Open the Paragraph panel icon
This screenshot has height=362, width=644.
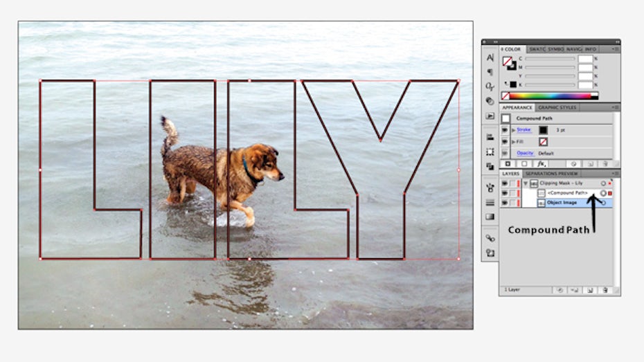[490, 72]
